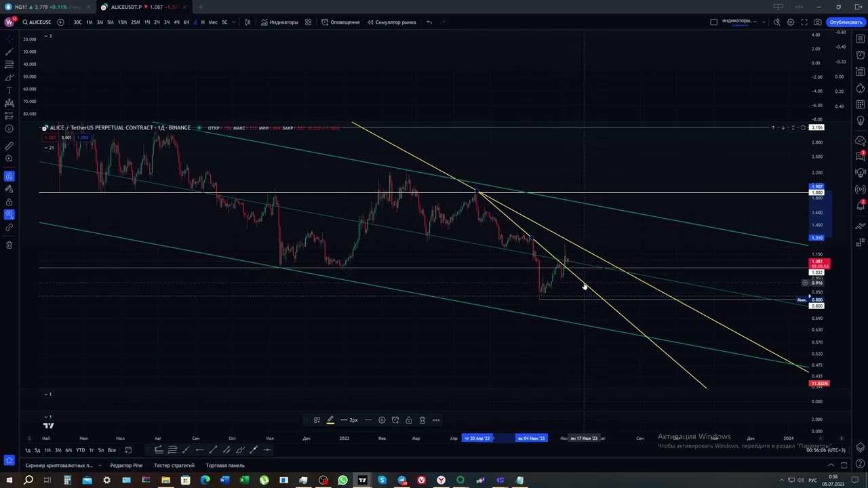The image size is (868, 488).
Task: Open the indicator templates grid icon
Action: (308, 22)
